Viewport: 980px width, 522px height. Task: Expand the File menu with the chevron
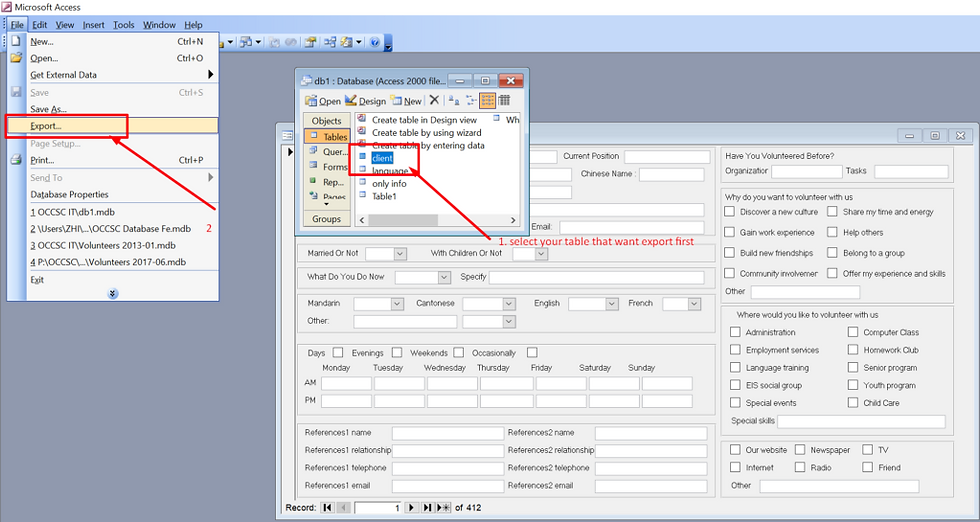(112, 293)
